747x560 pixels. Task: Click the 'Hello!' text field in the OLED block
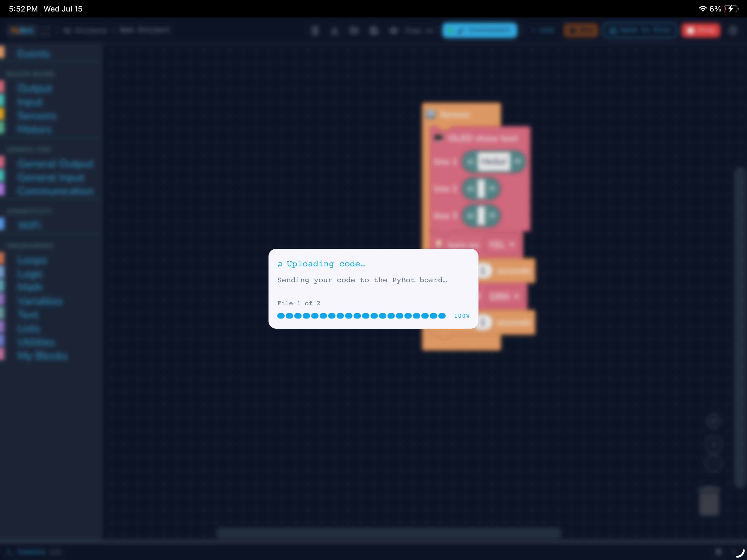(x=493, y=162)
